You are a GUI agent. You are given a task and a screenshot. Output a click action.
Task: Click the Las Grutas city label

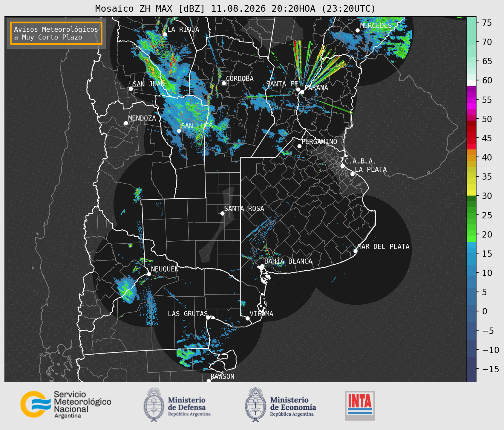(x=188, y=314)
